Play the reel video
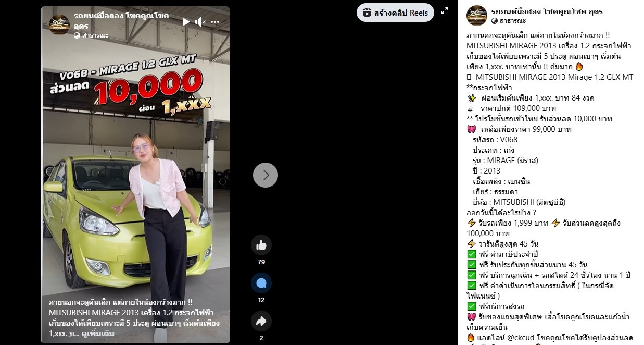 pos(186,22)
